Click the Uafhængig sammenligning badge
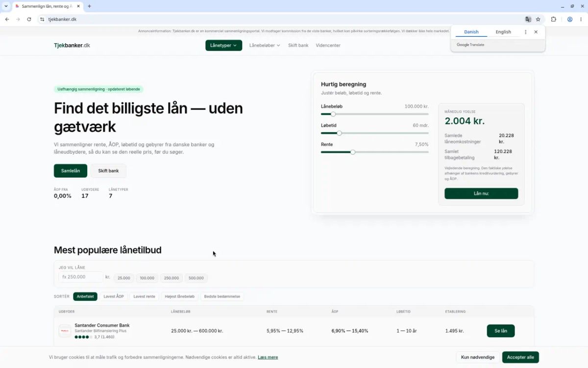 point(98,89)
